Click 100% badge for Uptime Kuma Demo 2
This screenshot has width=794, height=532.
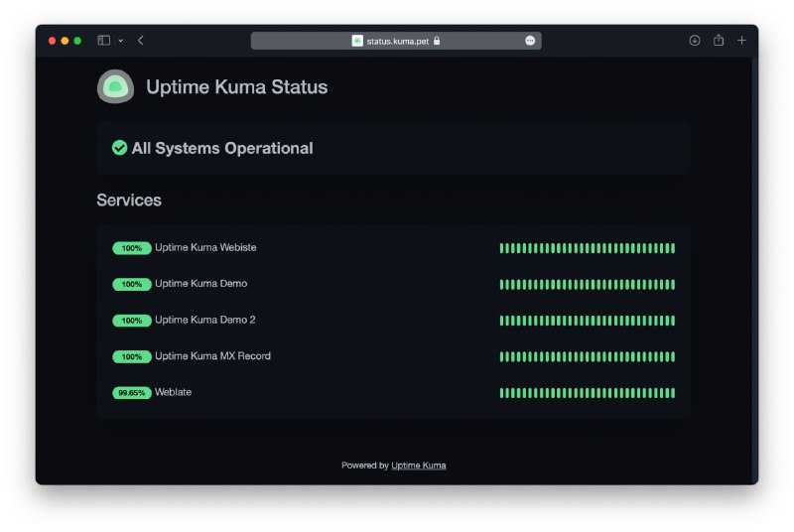tap(132, 321)
